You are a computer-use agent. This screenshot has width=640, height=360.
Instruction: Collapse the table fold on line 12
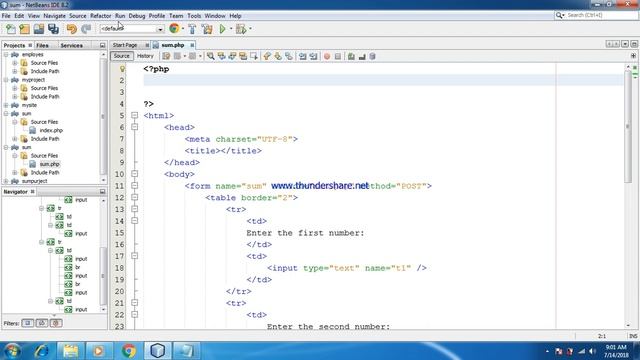click(134, 198)
